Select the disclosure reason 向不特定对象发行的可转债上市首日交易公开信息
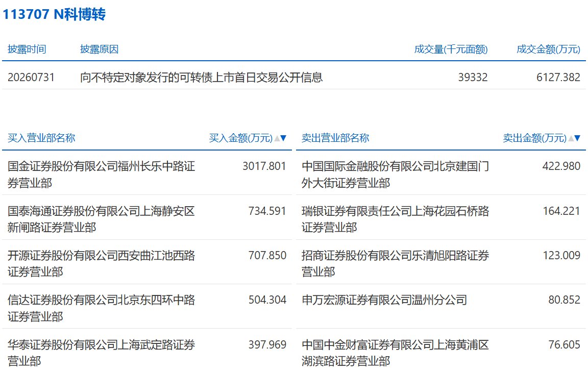588x372 pixels. point(202,77)
